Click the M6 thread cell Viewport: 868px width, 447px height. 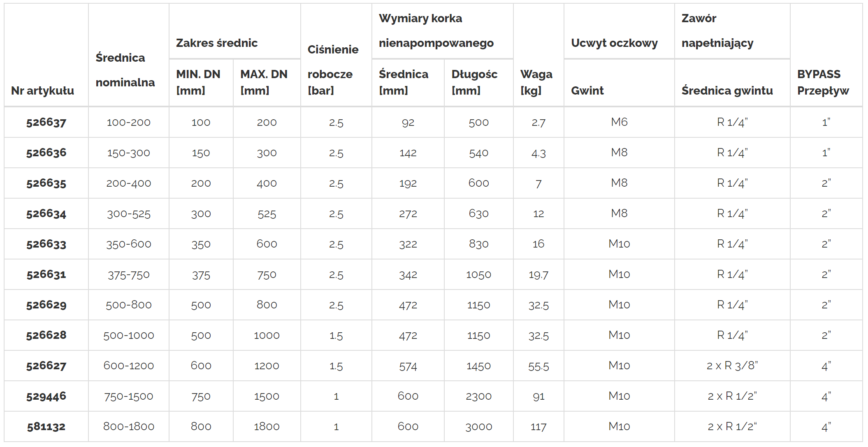[x=619, y=122]
